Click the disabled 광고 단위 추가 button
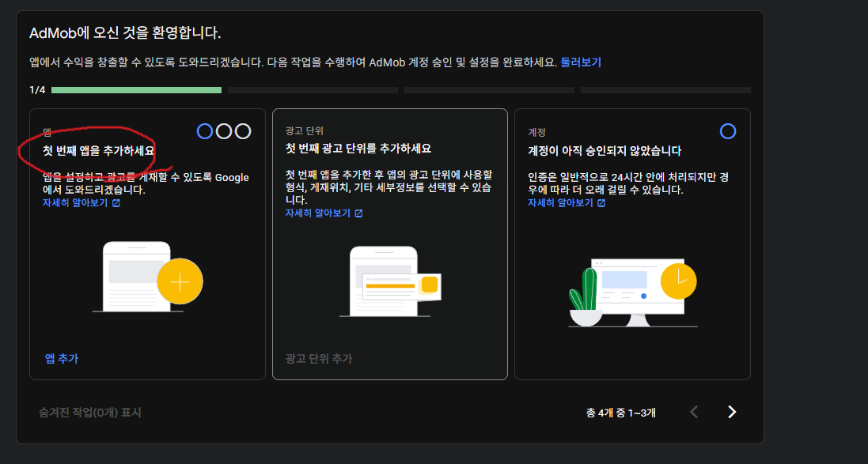This screenshot has height=464, width=868. pos(319,359)
